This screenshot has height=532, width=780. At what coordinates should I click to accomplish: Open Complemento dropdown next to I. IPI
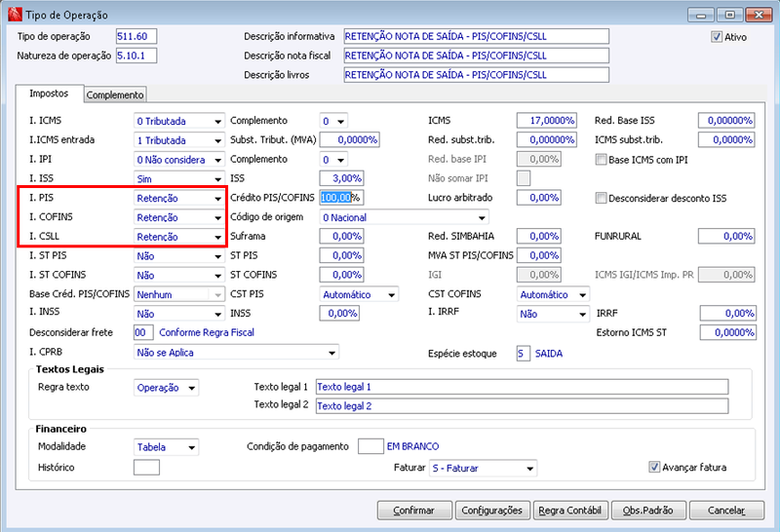point(333,160)
